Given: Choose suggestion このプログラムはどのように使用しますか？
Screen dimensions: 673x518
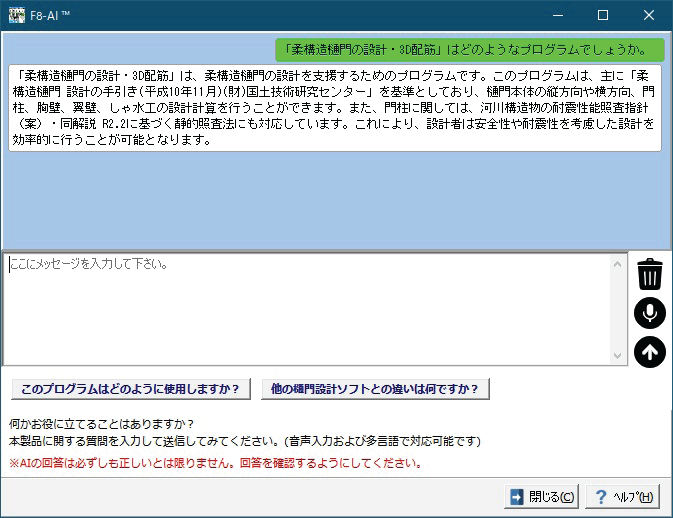Looking at the screenshot, I should 131,389.
